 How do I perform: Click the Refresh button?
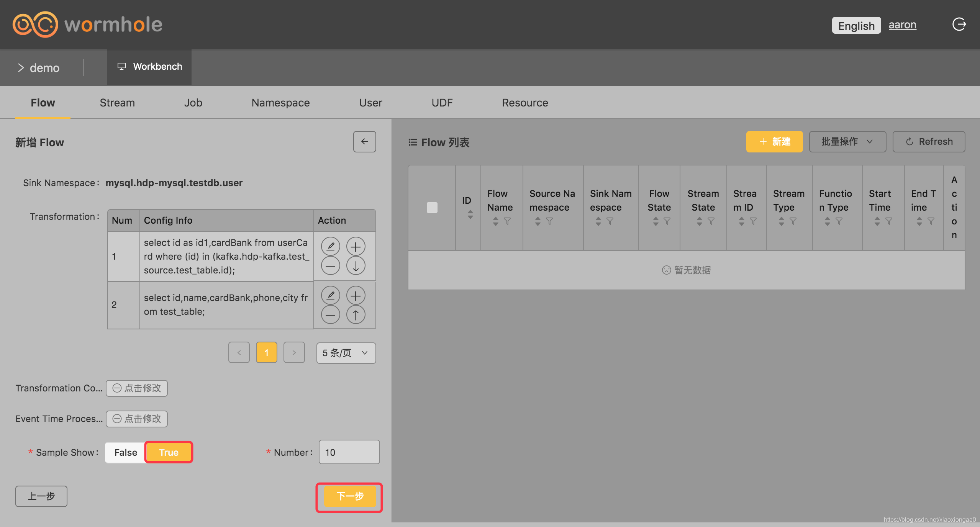coord(929,142)
